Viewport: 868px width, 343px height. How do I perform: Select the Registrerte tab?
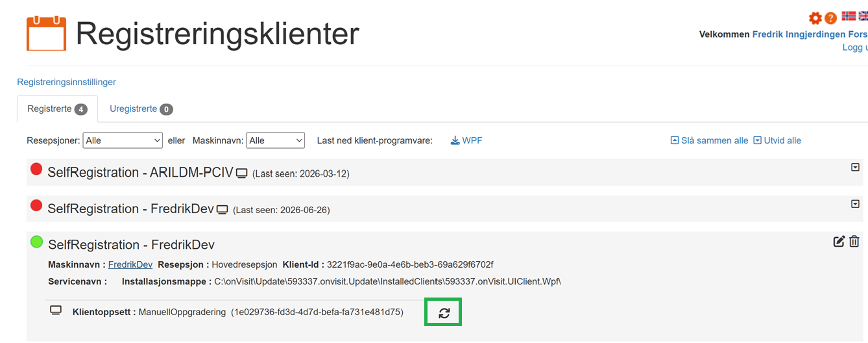[x=57, y=109]
